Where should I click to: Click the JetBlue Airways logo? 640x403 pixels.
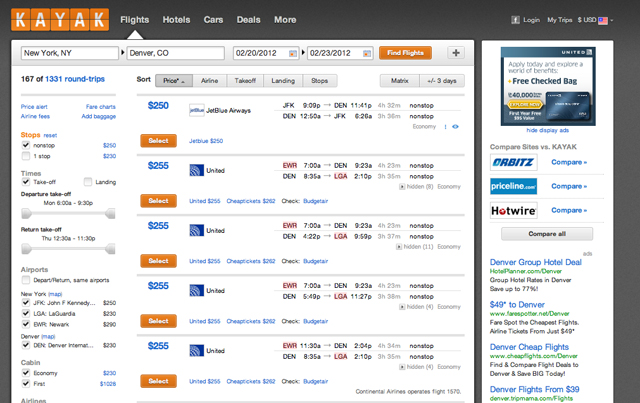(x=197, y=110)
